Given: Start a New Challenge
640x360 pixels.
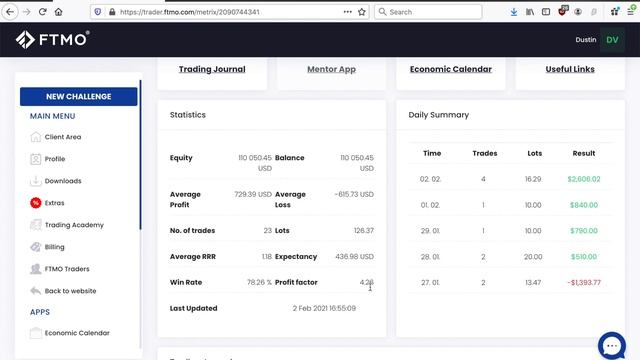Looking at the screenshot, I should (x=78, y=96).
